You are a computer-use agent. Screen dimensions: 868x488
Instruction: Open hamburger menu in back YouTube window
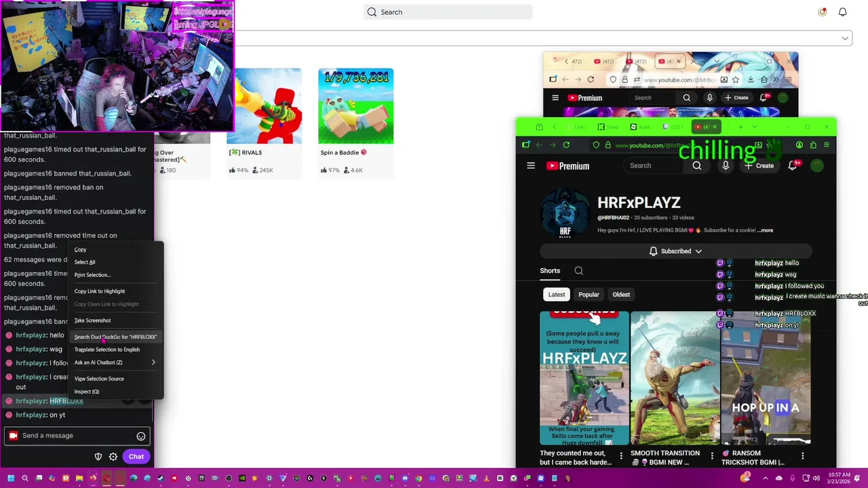tap(555, 98)
